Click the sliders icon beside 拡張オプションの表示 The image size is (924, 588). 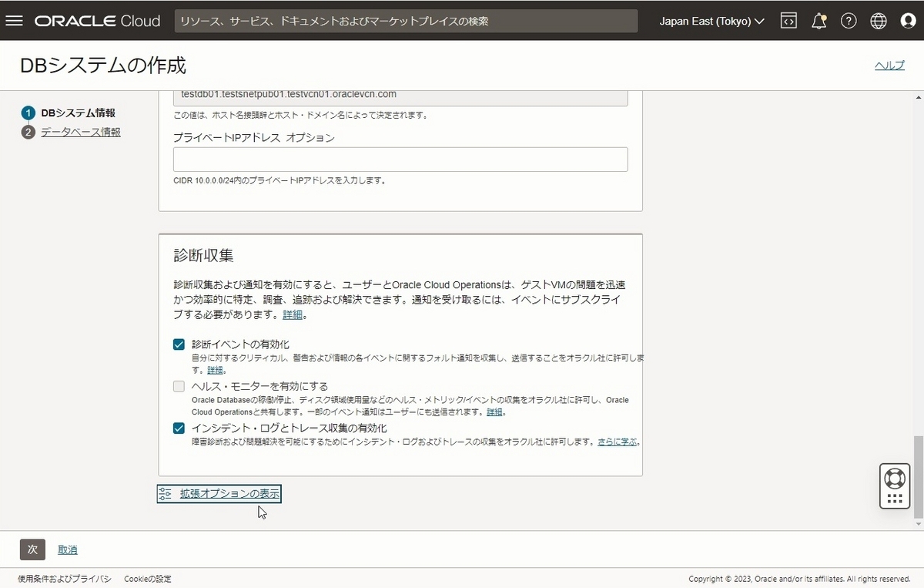pos(165,493)
